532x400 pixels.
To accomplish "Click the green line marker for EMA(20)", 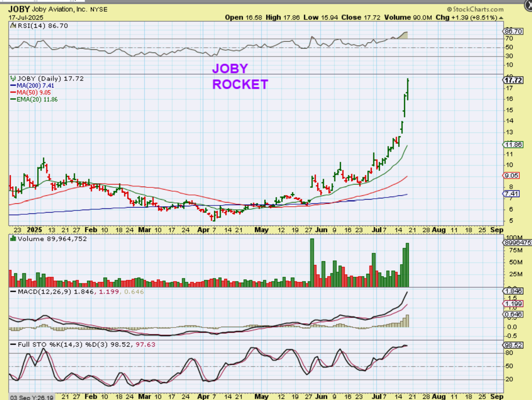I will point(13,99).
